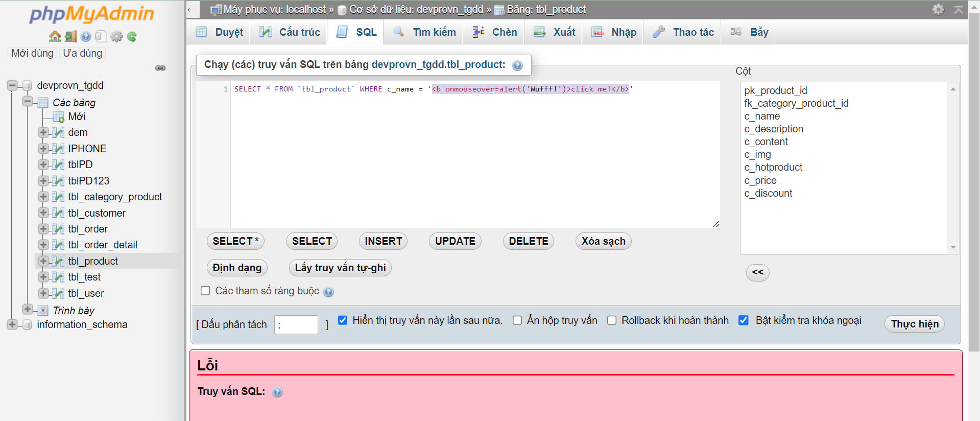Screen dimensions: 980x421
Task: Open page settings gear at top right
Action: tap(938, 9)
